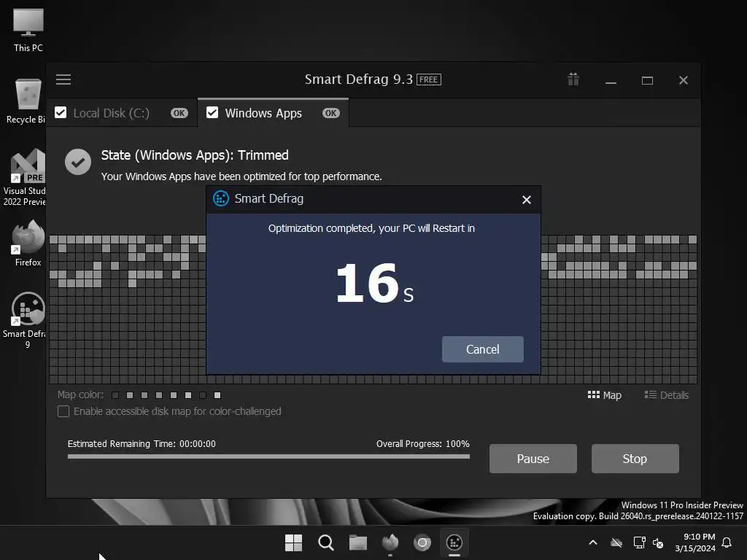Uncheck the Local Disk (C:) checkbox

pyautogui.click(x=61, y=113)
